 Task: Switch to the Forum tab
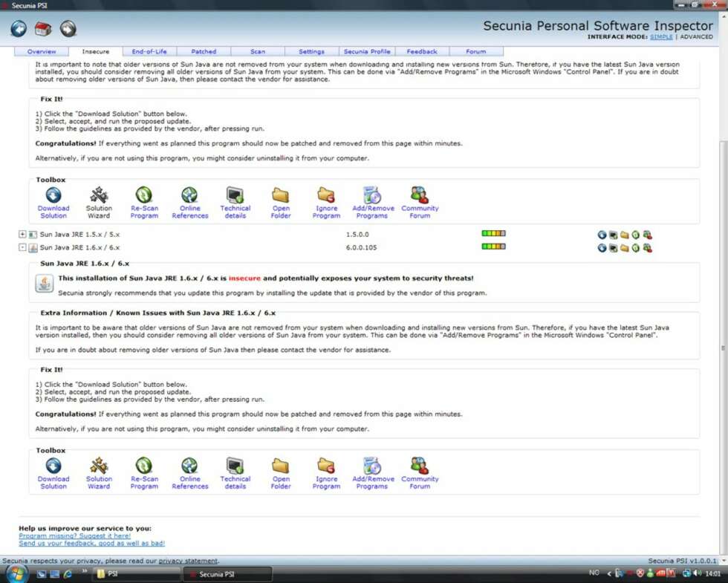[x=476, y=51]
